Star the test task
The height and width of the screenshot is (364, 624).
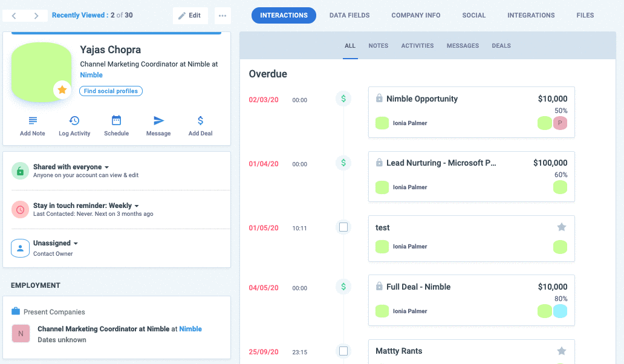point(561,227)
